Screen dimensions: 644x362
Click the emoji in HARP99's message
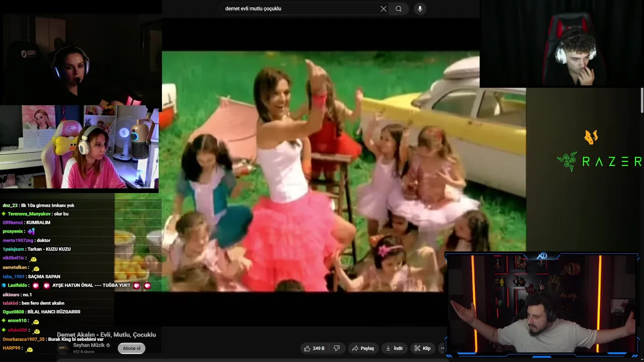coord(30,348)
